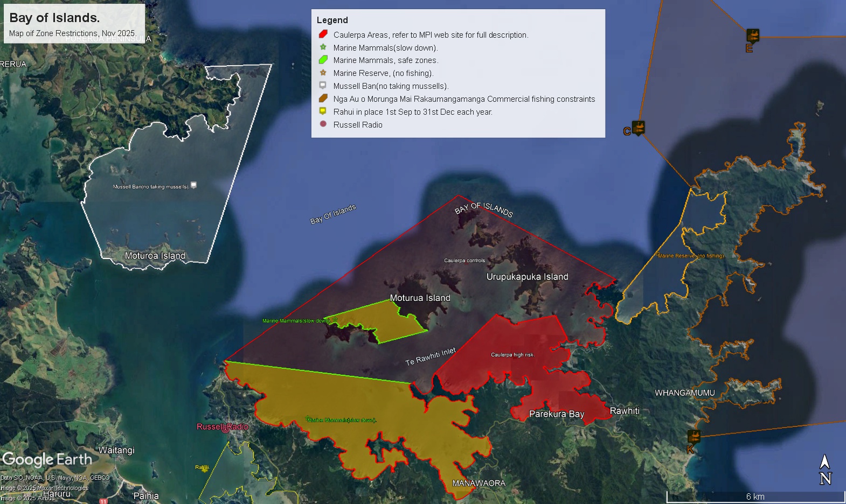Click the Russell Radio marker on the map

pos(225,429)
